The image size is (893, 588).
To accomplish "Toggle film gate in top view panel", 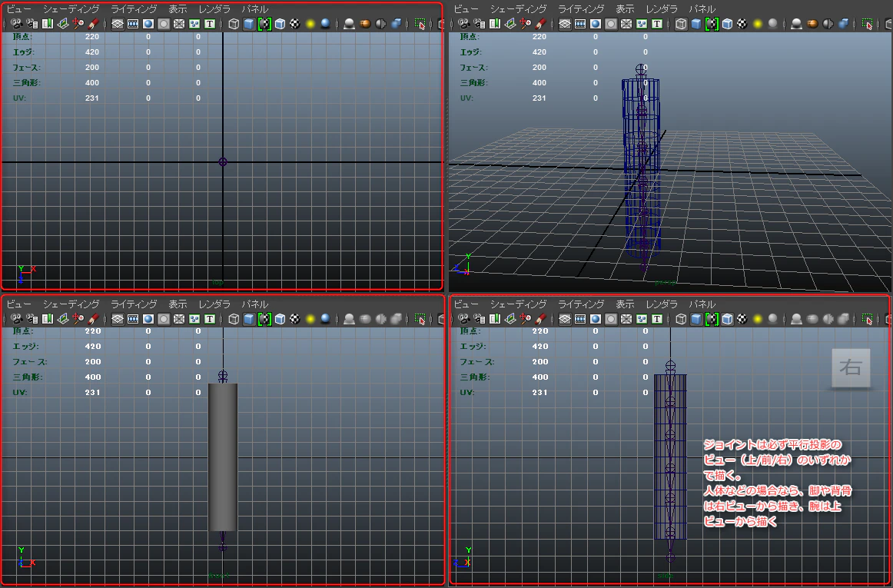I will [133, 24].
